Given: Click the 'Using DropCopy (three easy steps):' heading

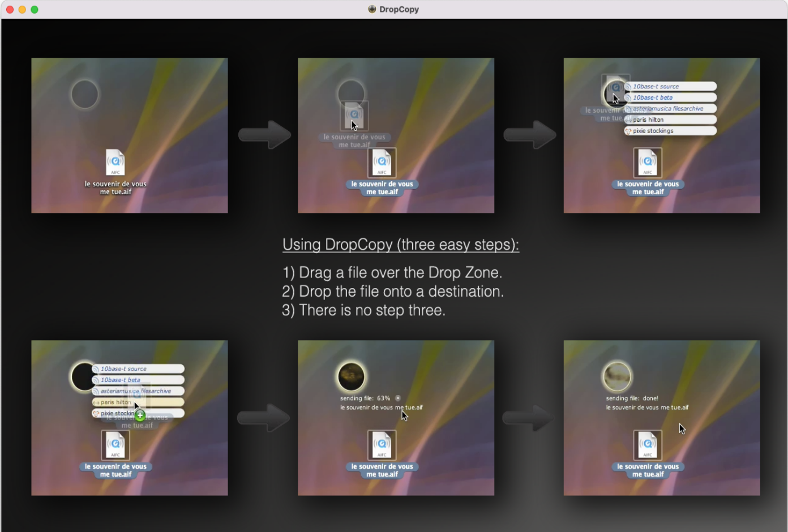Looking at the screenshot, I should [401, 244].
